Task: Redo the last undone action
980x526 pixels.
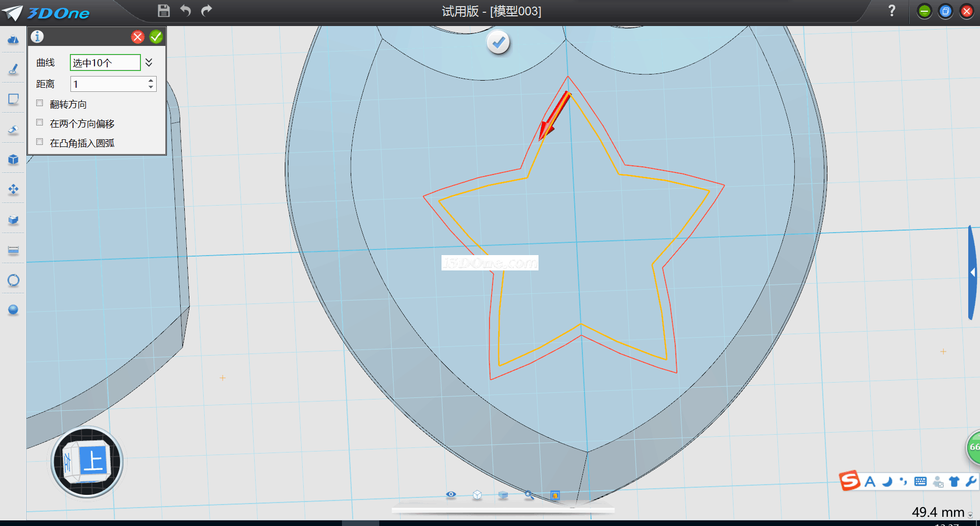Action: coord(207,11)
